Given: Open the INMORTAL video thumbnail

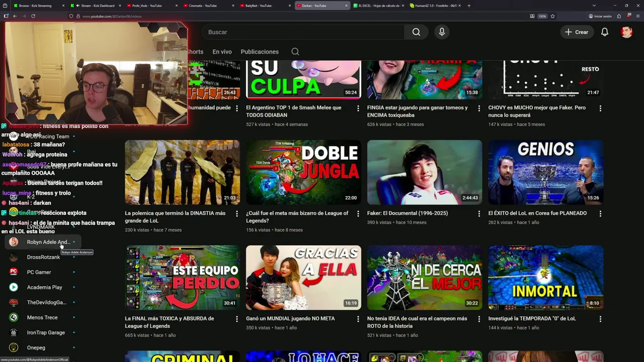Looking at the screenshot, I should pos(545,278).
